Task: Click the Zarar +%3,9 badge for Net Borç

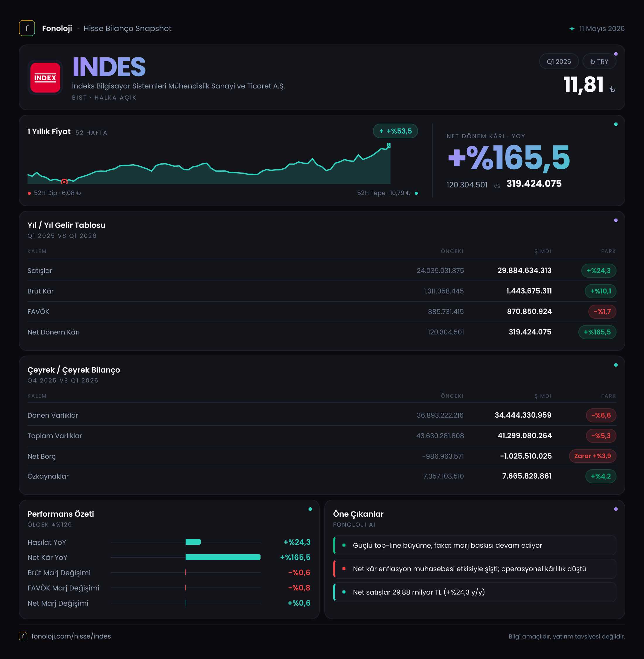Action: 592,456
